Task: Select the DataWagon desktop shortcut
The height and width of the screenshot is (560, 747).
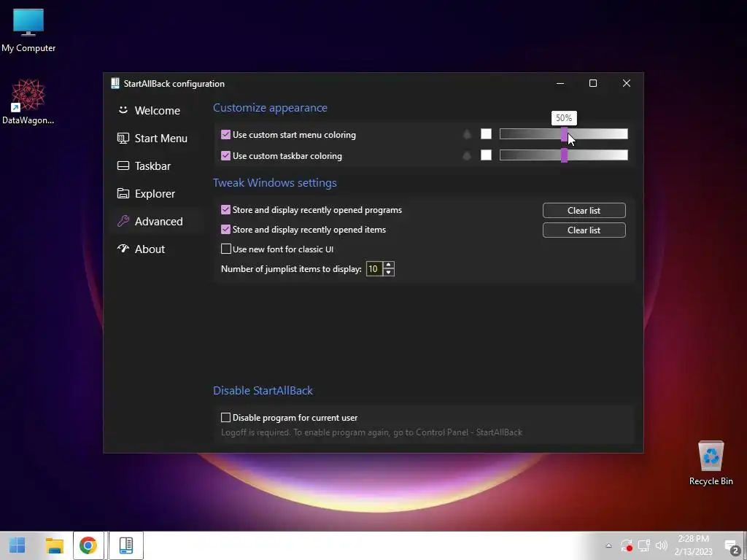Action: coord(28,102)
